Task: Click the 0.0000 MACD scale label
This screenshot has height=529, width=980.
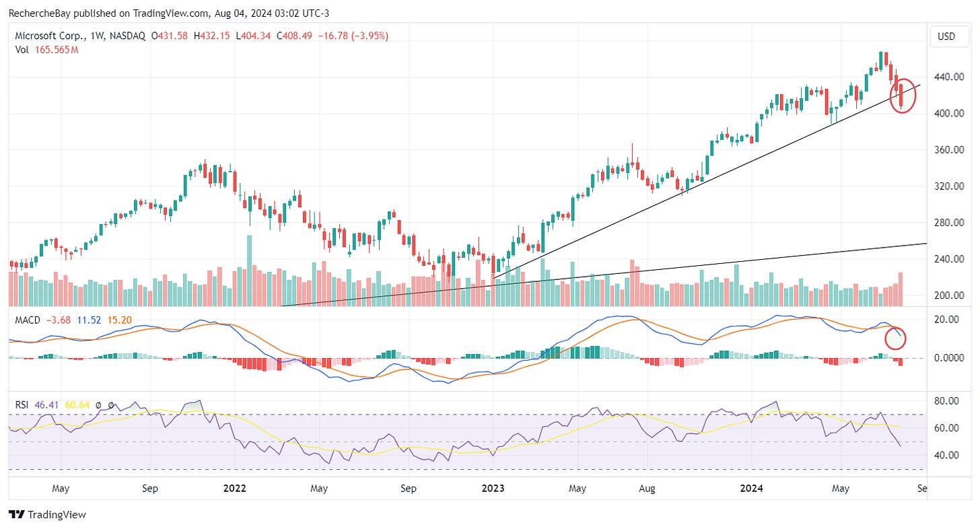Action: 950,358
